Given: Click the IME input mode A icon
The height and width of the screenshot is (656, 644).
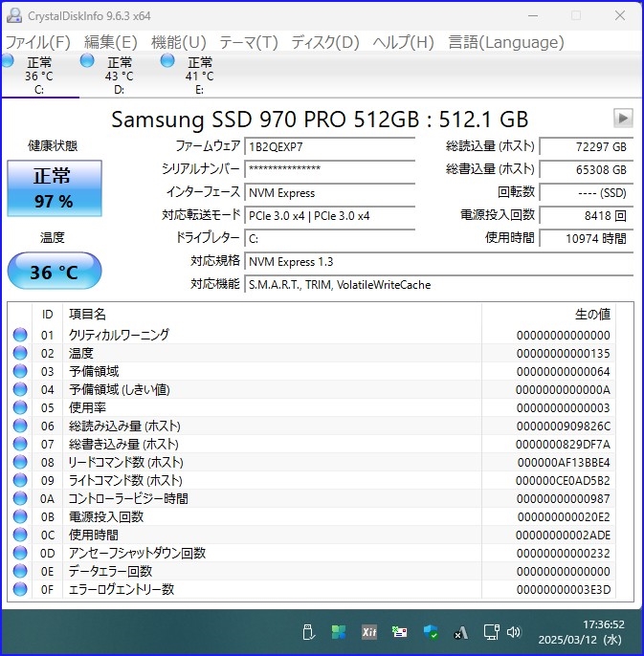Looking at the screenshot, I should [461, 633].
